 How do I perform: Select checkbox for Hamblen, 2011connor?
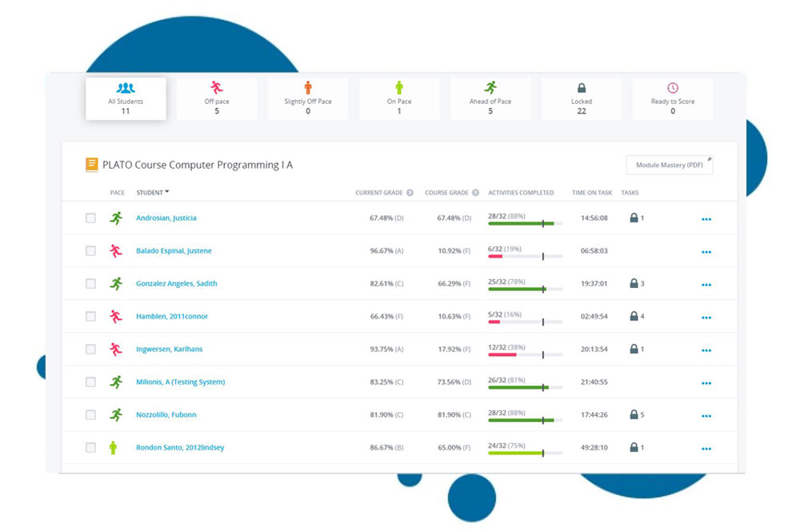click(x=90, y=317)
